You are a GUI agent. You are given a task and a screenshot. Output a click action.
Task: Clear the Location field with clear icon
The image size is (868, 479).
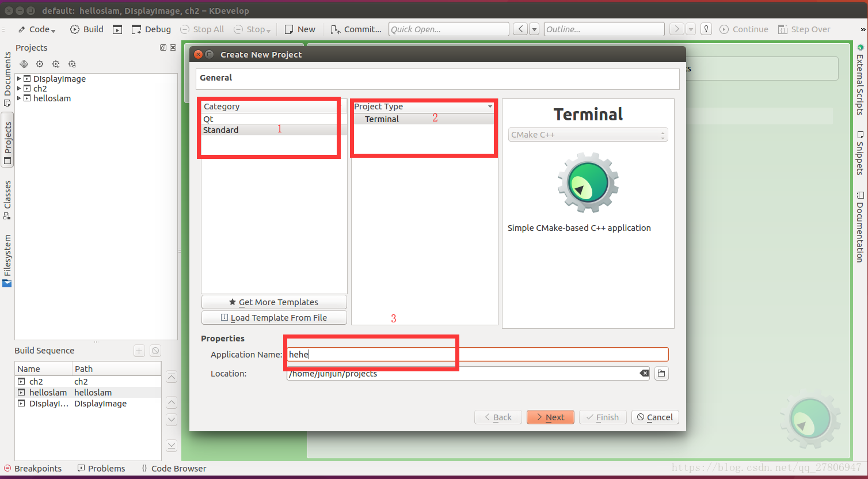pyautogui.click(x=644, y=374)
